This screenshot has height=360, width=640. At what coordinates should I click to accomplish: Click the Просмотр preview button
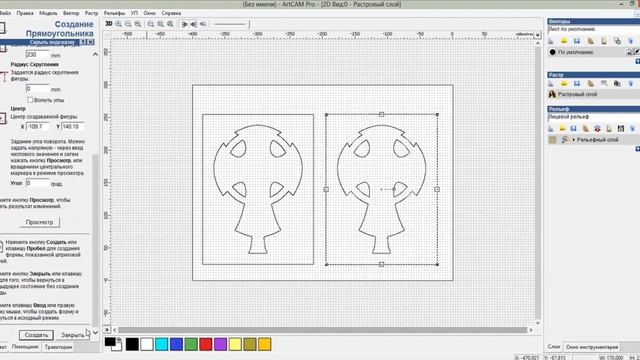[x=40, y=222]
